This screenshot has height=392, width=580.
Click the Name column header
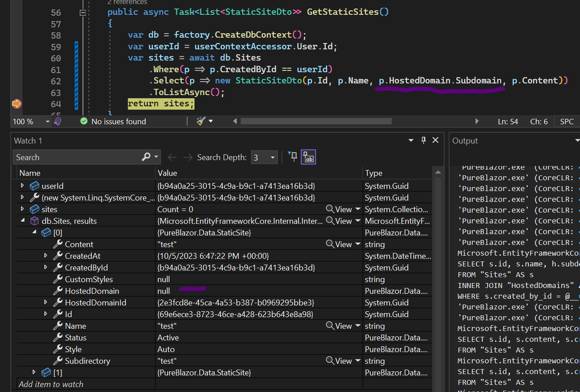(x=86, y=173)
